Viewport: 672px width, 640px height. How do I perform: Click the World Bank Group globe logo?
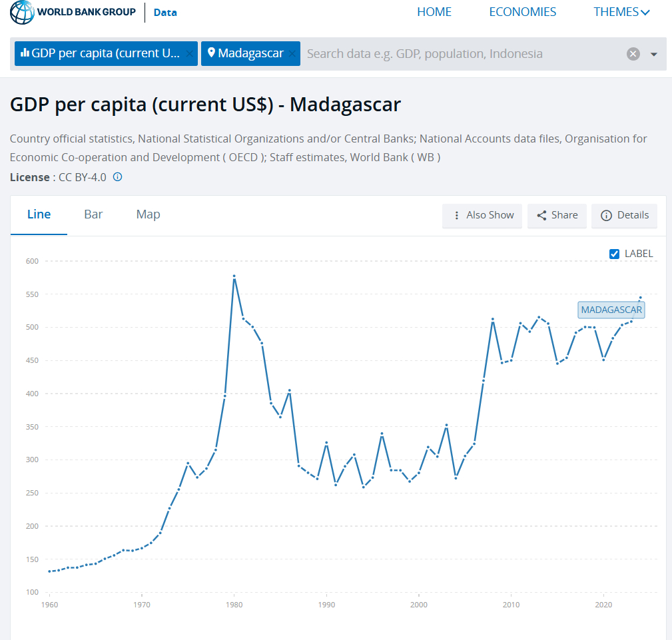[x=22, y=12]
